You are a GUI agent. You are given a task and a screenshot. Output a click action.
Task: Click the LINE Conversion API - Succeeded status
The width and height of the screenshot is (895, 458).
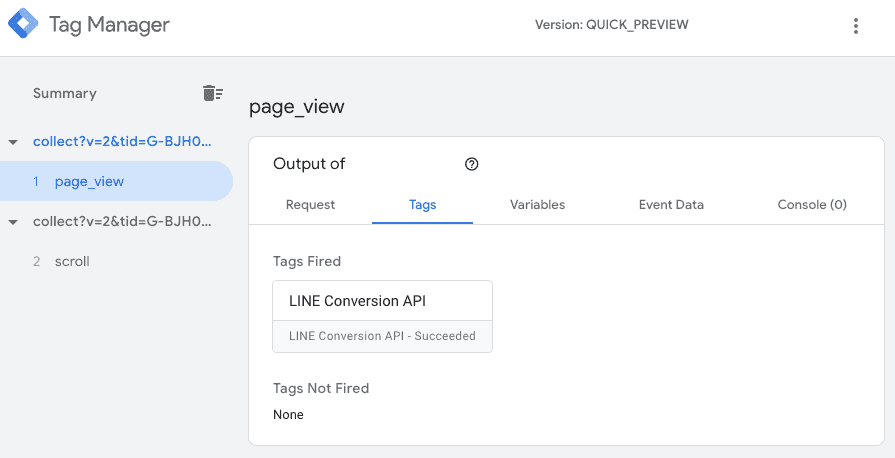pos(382,336)
